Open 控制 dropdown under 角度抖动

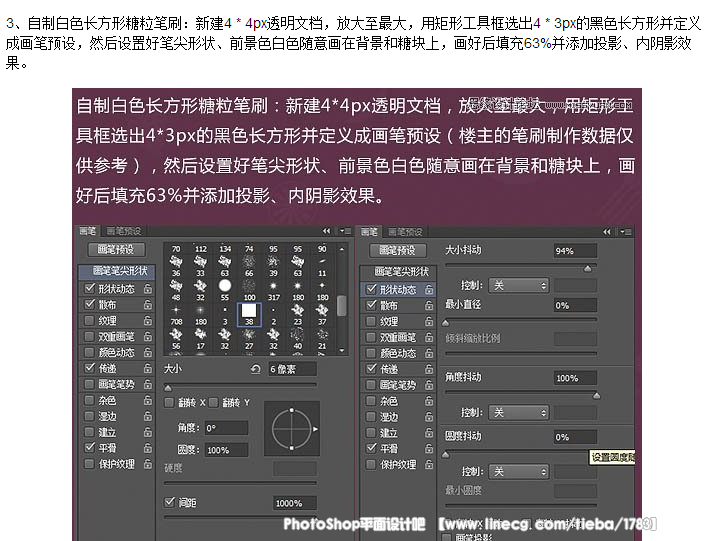519,413
